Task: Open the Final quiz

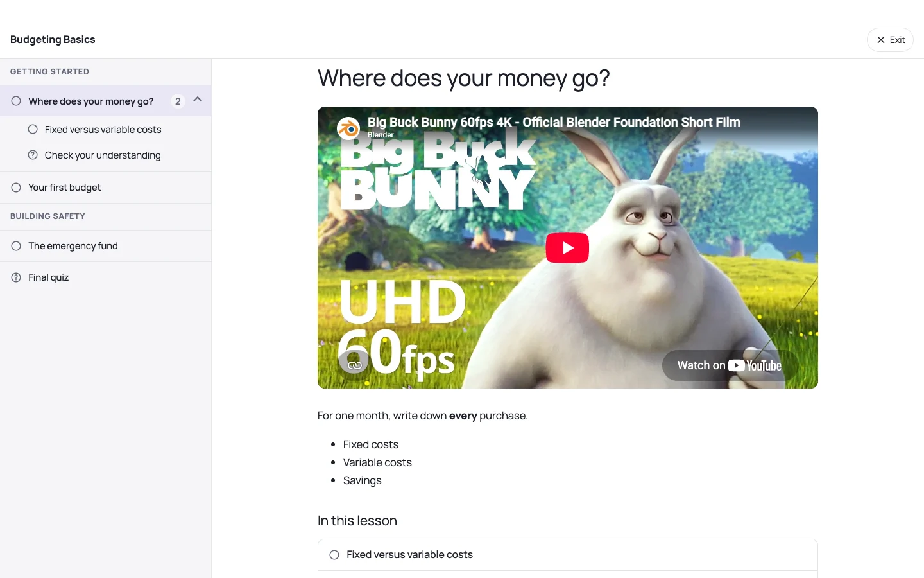Action: (x=105, y=277)
